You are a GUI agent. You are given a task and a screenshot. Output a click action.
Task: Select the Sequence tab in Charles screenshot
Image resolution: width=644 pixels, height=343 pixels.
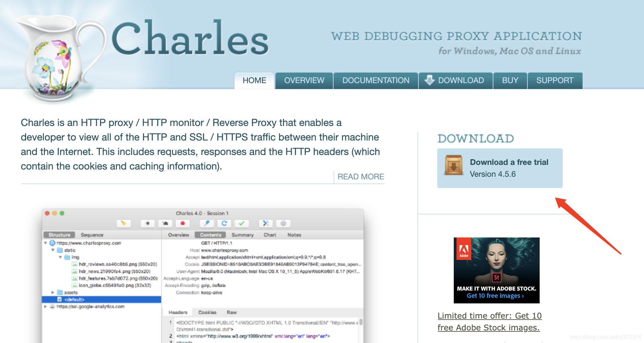pyautogui.click(x=92, y=235)
